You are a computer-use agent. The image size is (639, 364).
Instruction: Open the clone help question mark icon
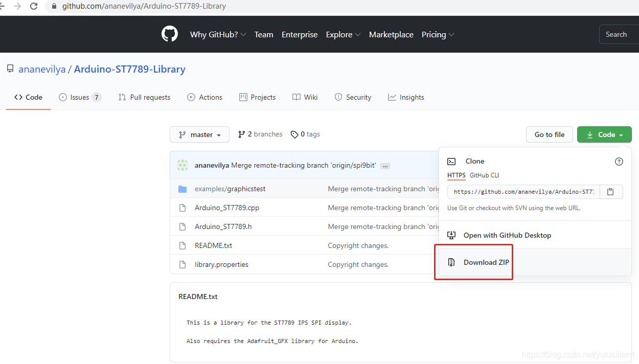[x=619, y=162]
